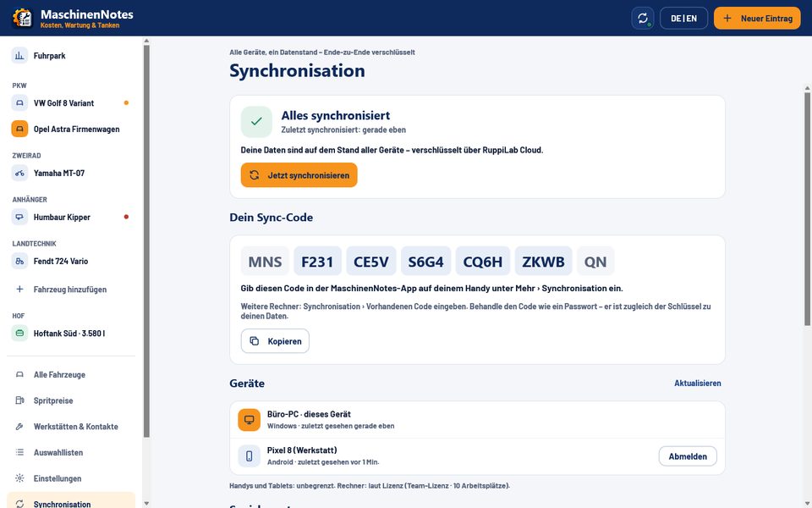Click Alles synchronisiert heading
The image size is (812, 508).
336,116
